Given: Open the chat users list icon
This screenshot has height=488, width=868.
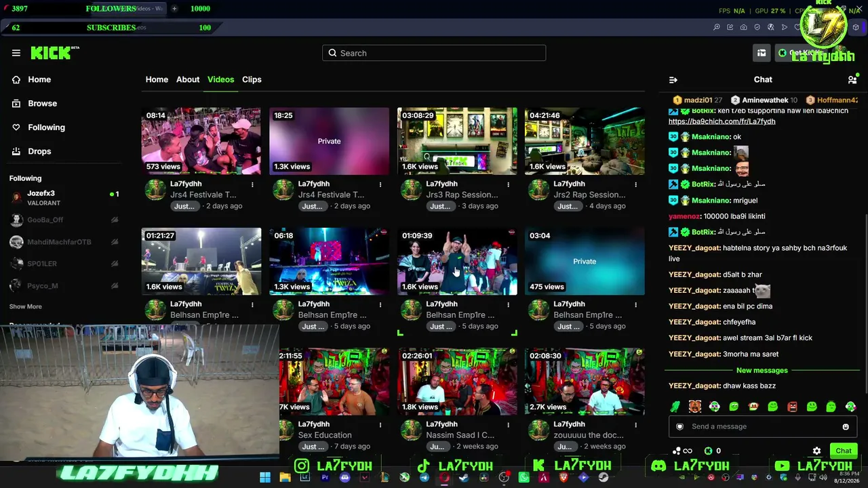Looking at the screenshot, I should pos(852,80).
